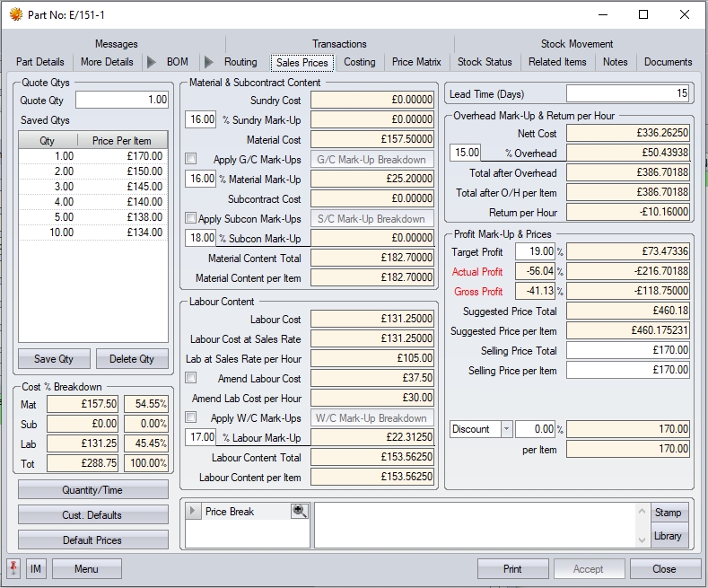Click the Save Qty button
The height and width of the screenshot is (588, 708).
click(54, 359)
